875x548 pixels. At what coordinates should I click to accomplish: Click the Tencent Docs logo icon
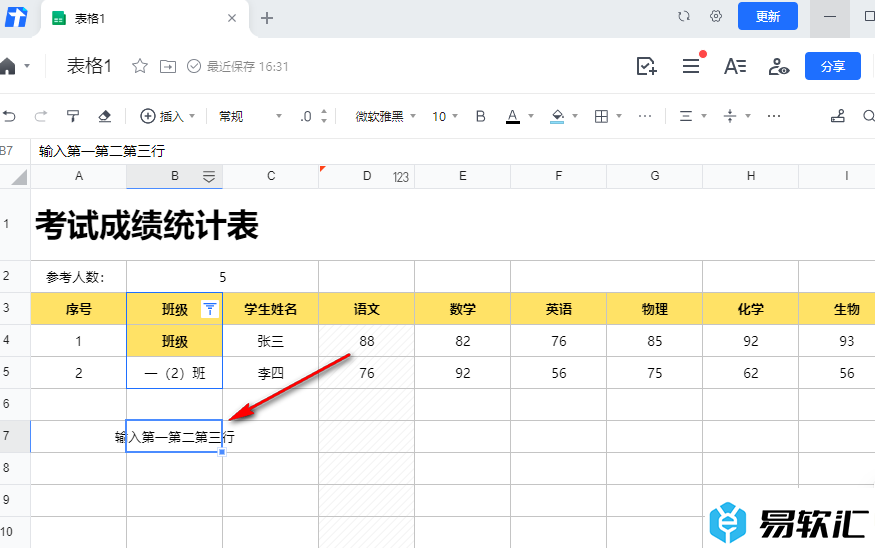pyautogui.click(x=16, y=17)
